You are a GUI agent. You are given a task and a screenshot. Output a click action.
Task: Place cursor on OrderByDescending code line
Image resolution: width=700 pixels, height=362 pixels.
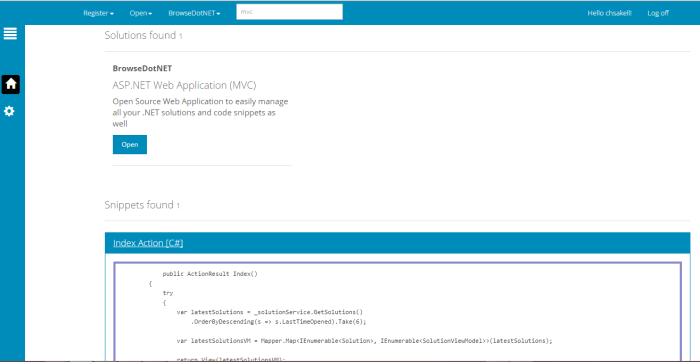click(278, 321)
